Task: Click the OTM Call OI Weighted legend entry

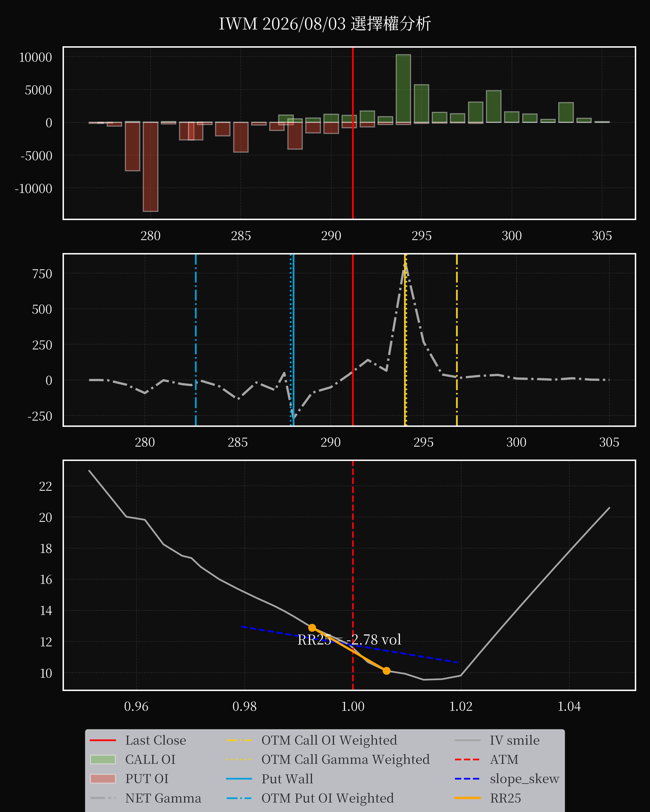Action: pos(312,740)
